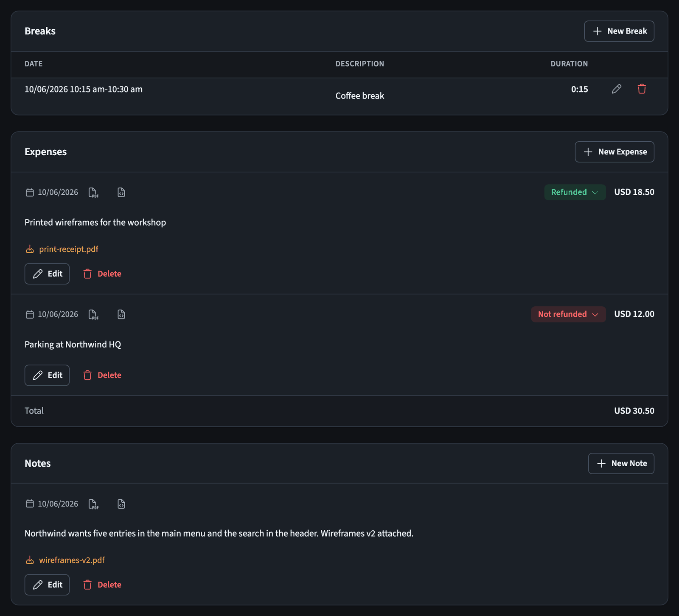679x616 pixels.
Task: Export Parking expense as code file icon
Action: coord(121,314)
